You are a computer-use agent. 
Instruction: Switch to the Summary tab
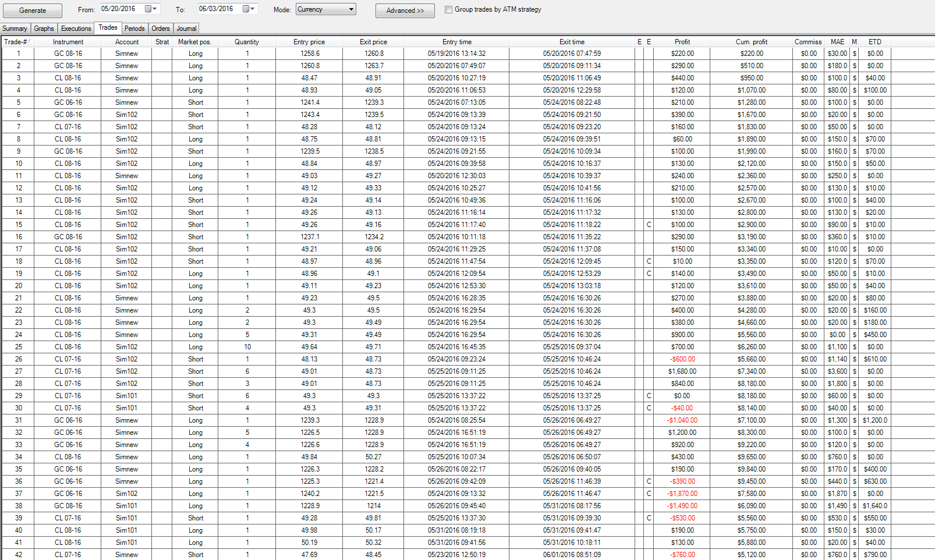click(x=15, y=29)
